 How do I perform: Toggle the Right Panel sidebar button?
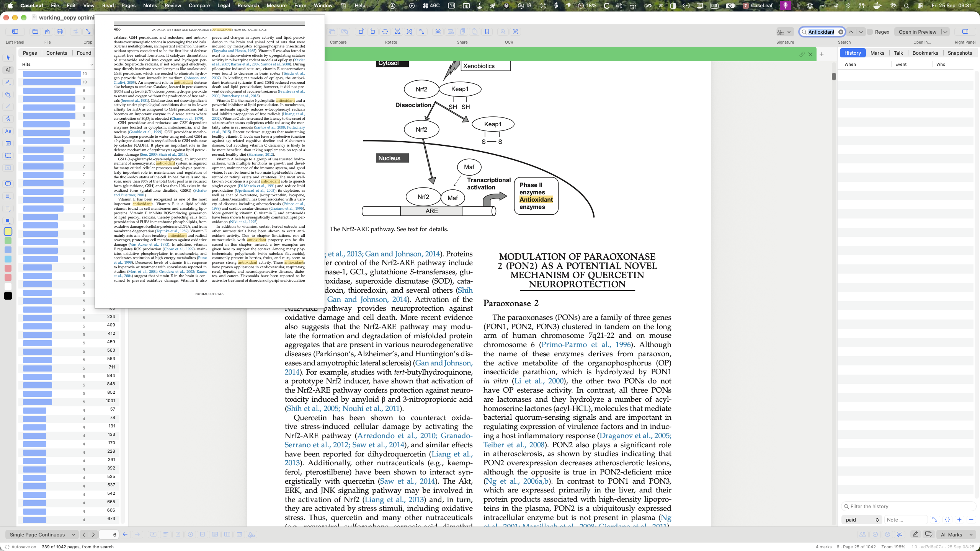click(965, 32)
